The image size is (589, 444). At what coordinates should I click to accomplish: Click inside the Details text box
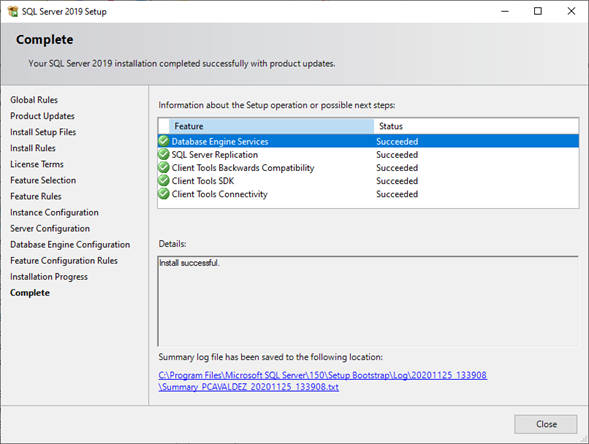(x=368, y=301)
